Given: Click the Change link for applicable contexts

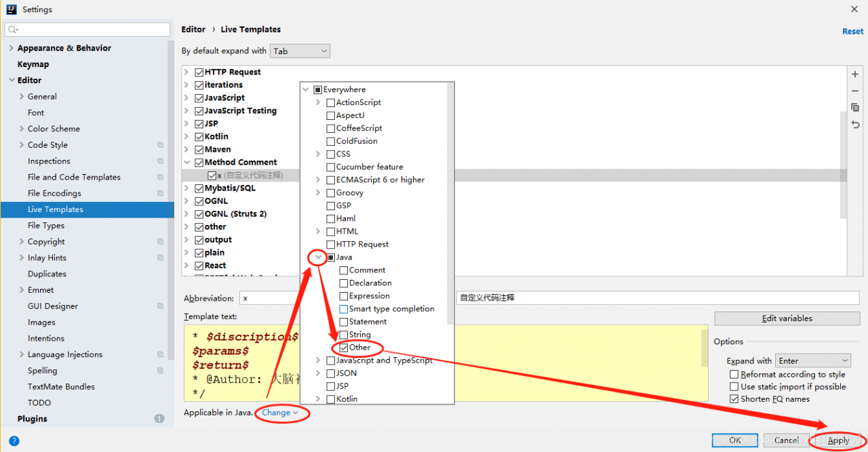Looking at the screenshot, I should tap(280, 413).
